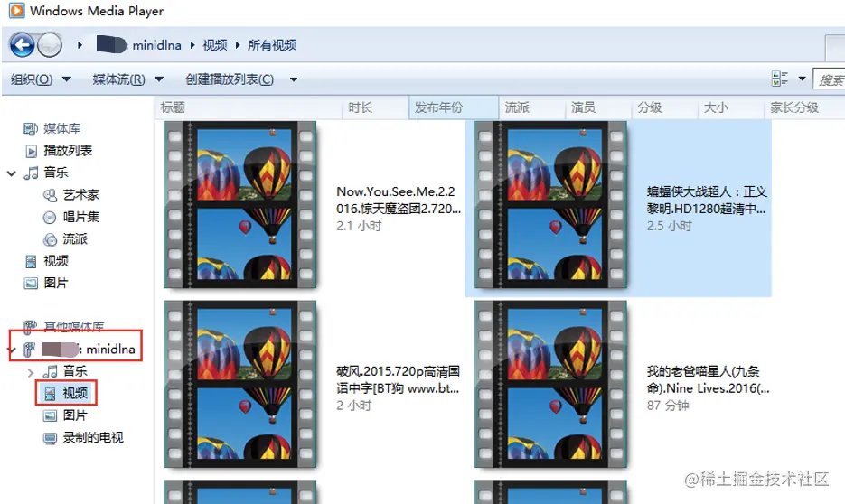Click minidlna in the breadcrumb path
This screenshot has height=504, width=845.
point(156,45)
